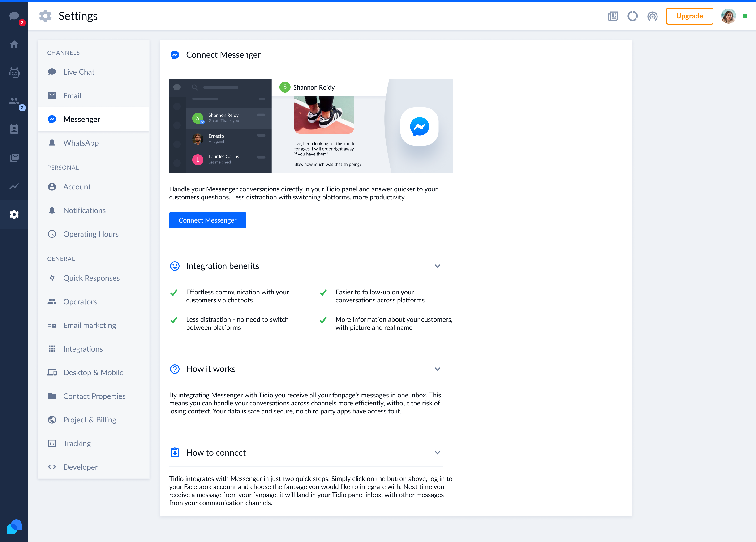
Task: Click the 'Effortless communication with your customers' benefit text
Action: point(237,296)
